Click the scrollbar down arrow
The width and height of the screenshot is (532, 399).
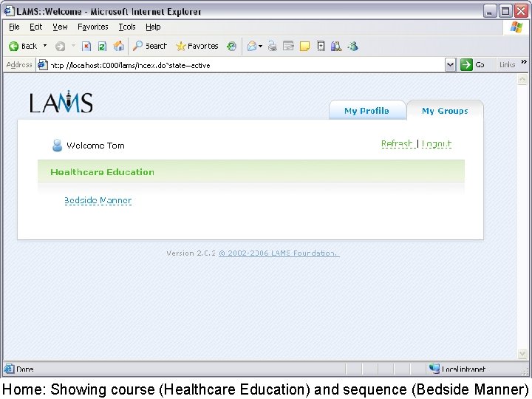522,354
